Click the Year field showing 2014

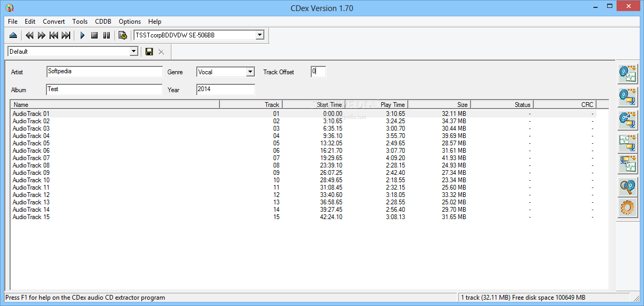click(x=226, y=90)
